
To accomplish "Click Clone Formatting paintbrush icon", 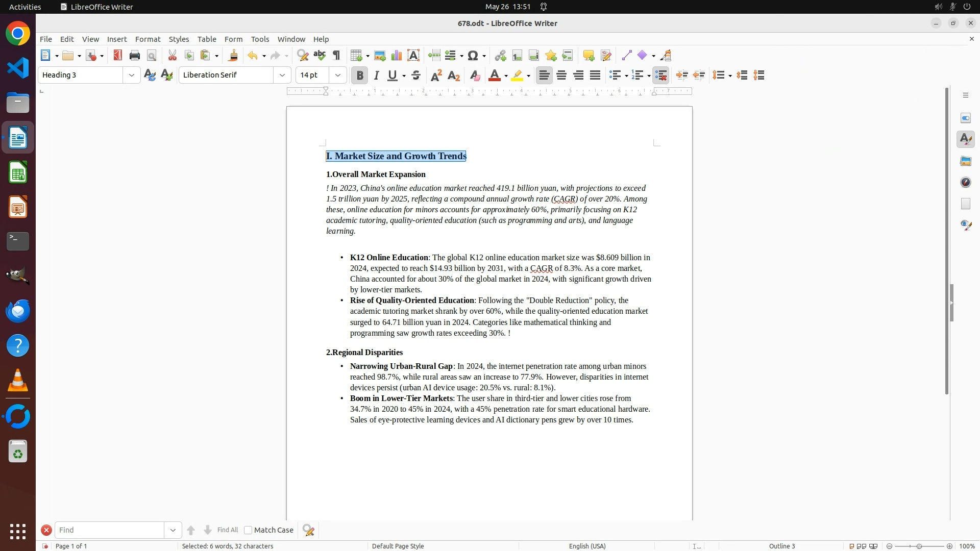I will (233, 56).
